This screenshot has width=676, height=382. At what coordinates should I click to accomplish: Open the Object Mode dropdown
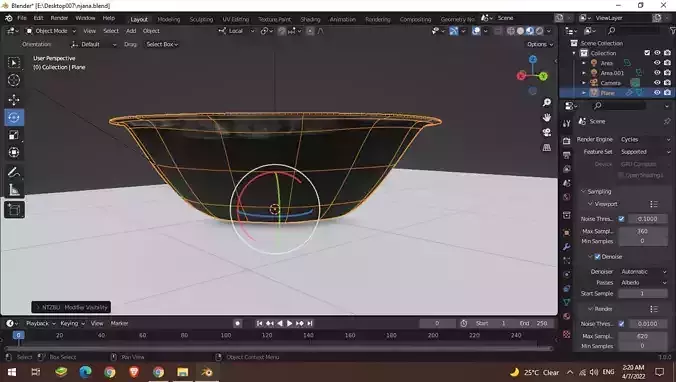(51, 31)
